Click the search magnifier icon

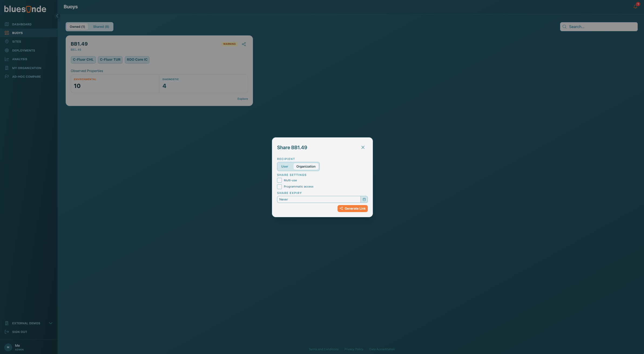point(564,27)
